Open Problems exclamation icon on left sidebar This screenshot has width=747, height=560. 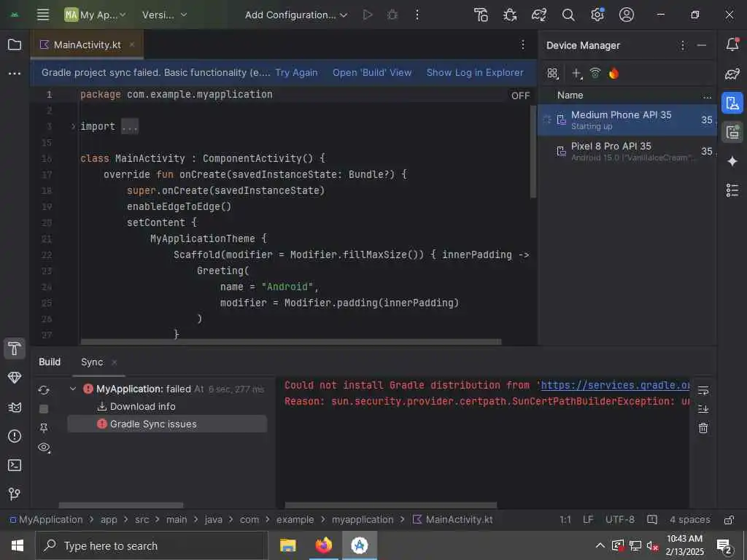pos(15,436)
